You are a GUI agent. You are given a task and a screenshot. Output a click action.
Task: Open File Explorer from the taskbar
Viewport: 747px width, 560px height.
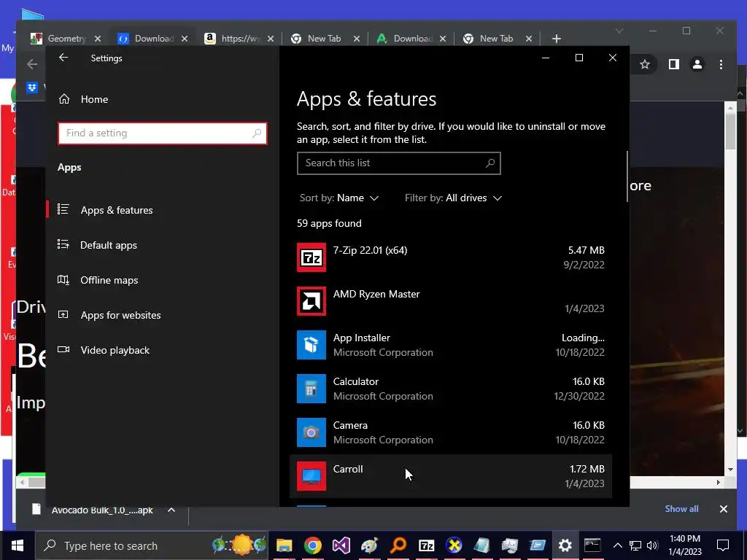pos(285,545)
